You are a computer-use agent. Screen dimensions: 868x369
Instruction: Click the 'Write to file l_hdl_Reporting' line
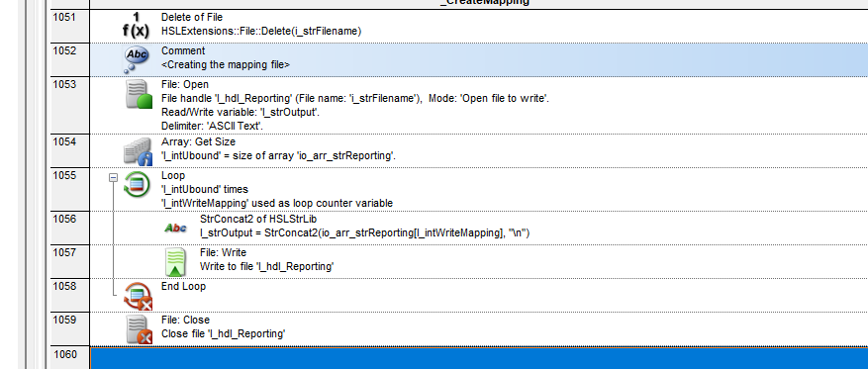tap(267, 267)
